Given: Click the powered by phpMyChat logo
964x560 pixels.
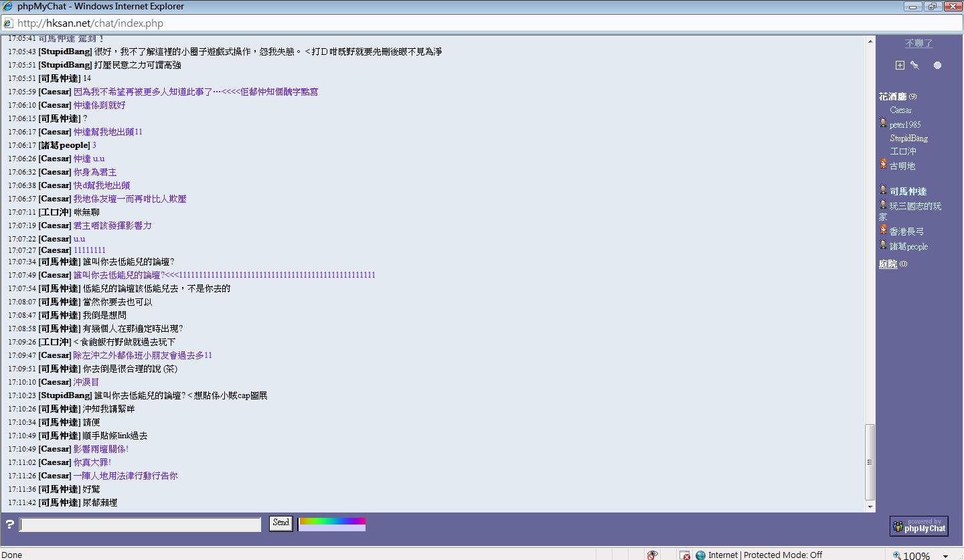Looking at the screenshot, I should (918, 526).
